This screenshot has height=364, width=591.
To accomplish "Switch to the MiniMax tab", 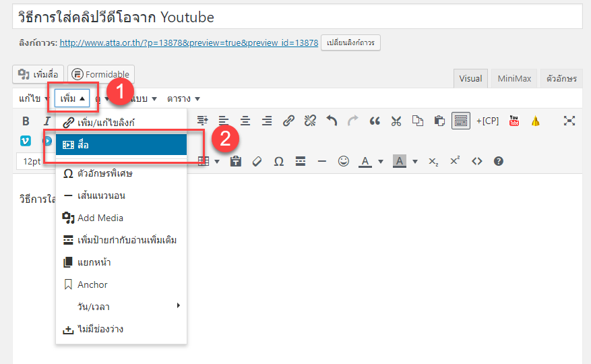I will (x=514, y=78).
